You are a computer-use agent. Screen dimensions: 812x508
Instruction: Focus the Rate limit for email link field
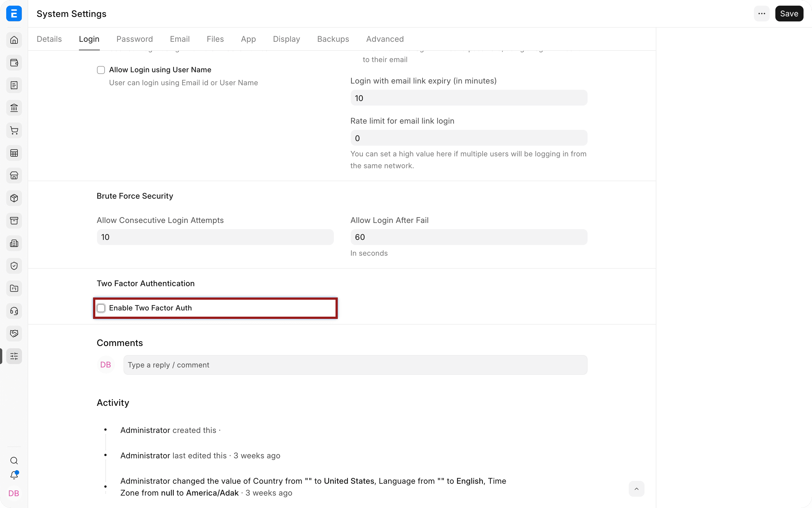tap(469, 138)
